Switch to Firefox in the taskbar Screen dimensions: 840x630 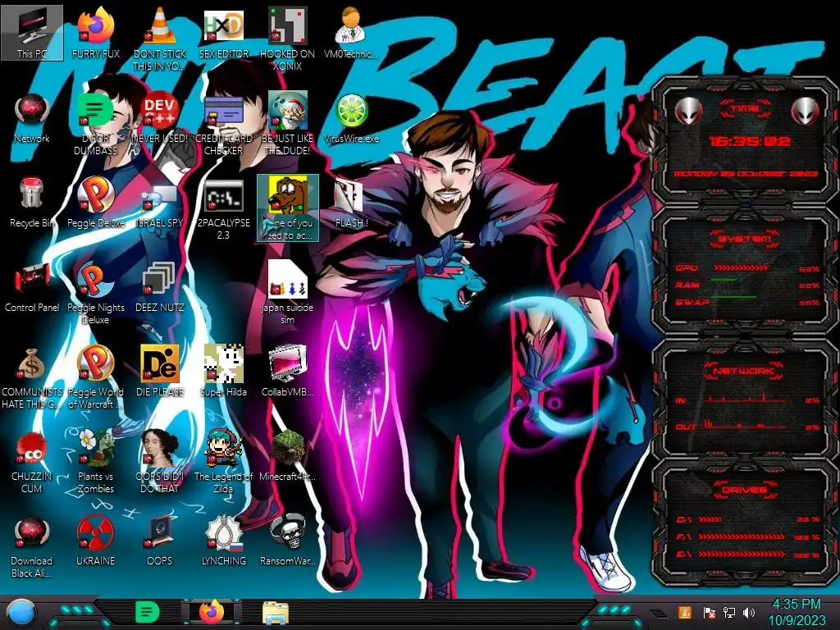(x=212, y=613)
